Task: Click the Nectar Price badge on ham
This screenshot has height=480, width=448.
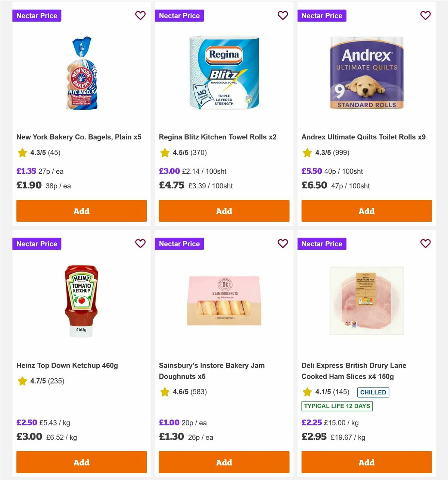Action: (x=322, y=244)
